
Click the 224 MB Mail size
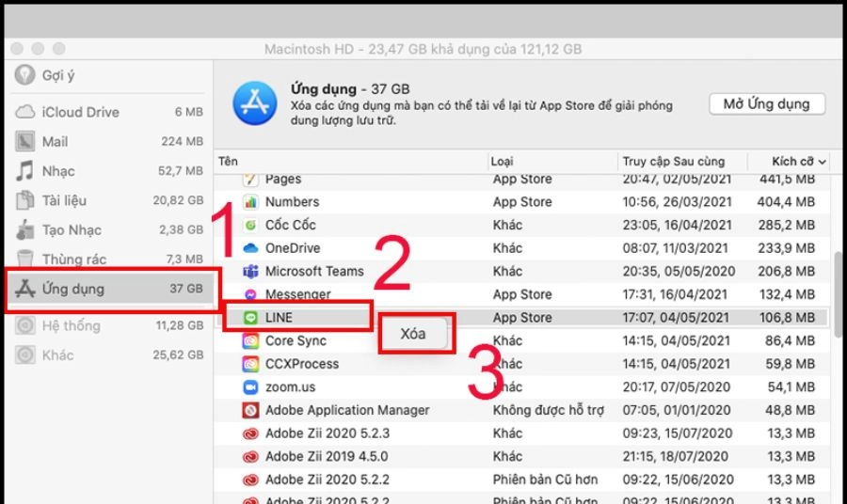[x=182, y=141]
